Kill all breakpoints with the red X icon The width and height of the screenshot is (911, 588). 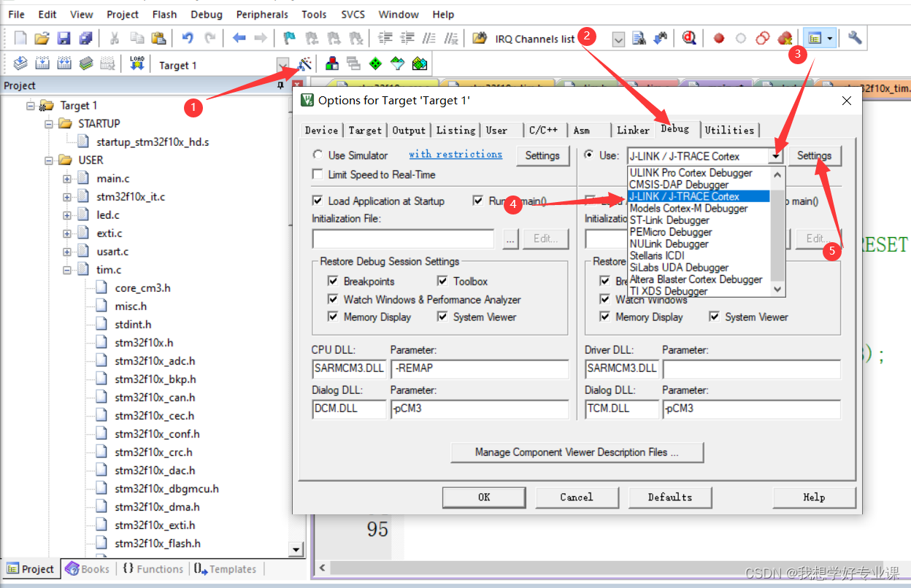coord(785,39)
